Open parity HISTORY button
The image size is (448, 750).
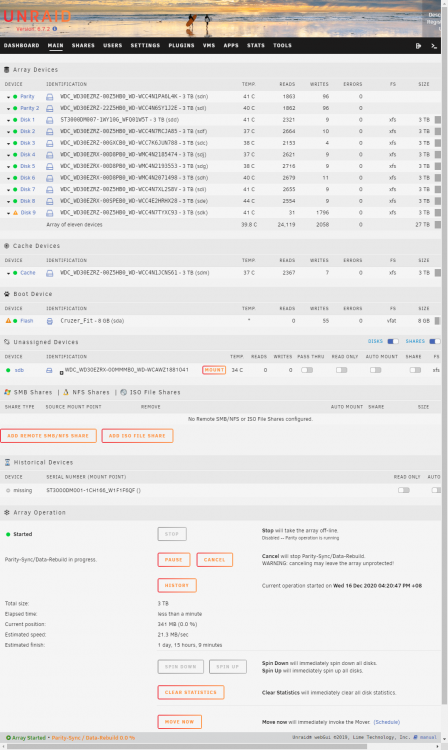point(177,585)
